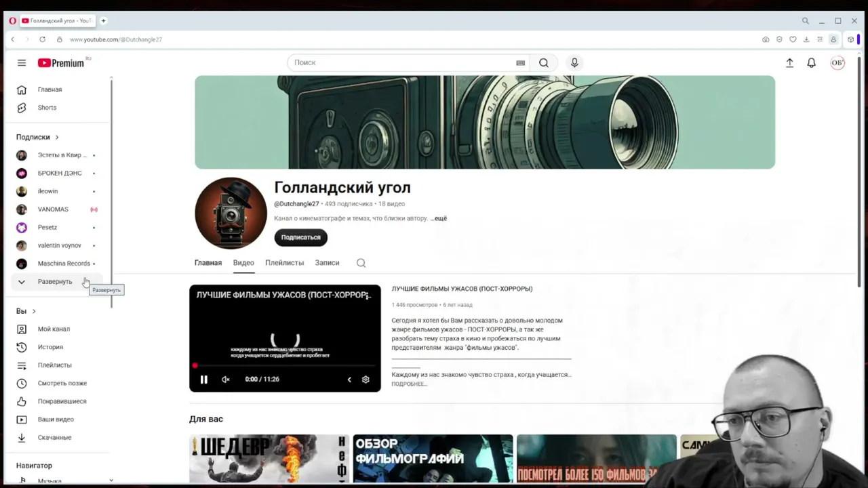Open the ШЕДЕВР video thumbnail
Viewport: 868px width, 488px height.
[269, 459]
